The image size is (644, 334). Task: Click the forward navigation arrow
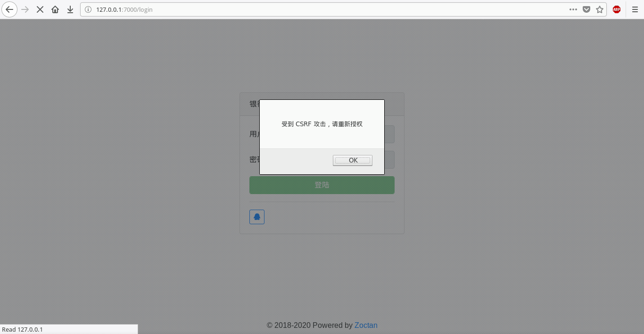click(25, 9)
